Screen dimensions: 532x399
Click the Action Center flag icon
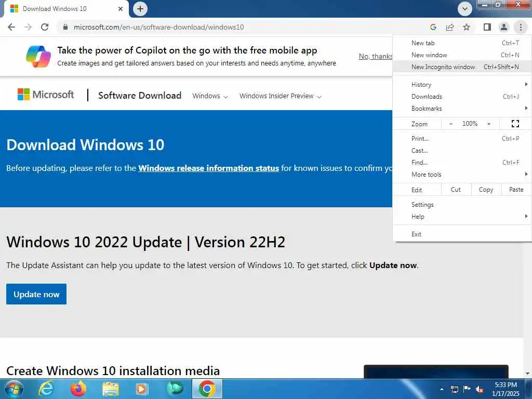(467, 389)
